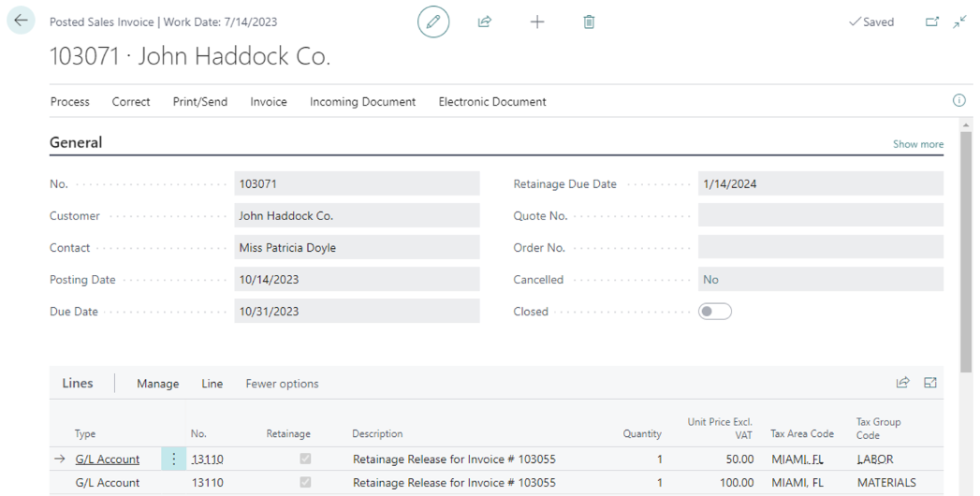Open the Correct menu
Viewport: 980px width, 496px height.
(x=131, y=102)
